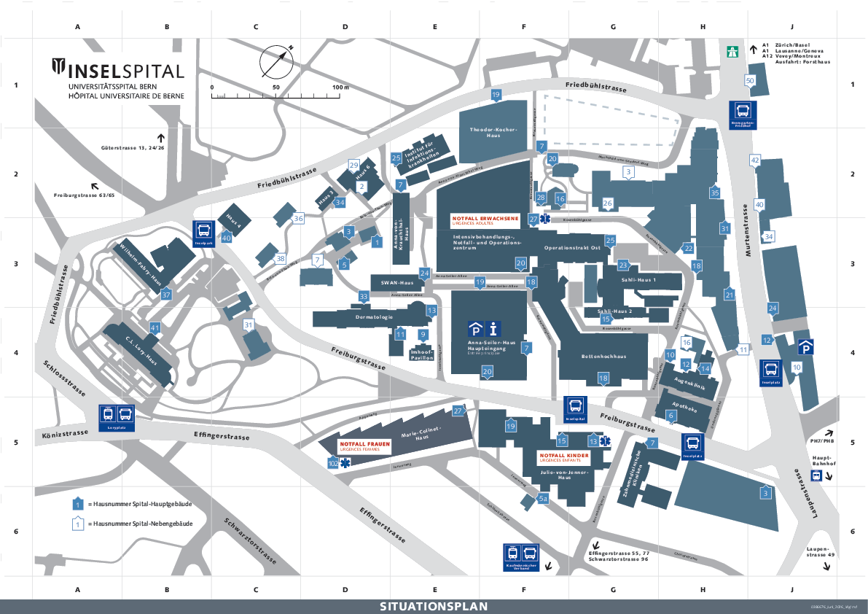
Task: Click house number marker 9 at Imhoof-Pavillon
Action: tap(423, 335)
